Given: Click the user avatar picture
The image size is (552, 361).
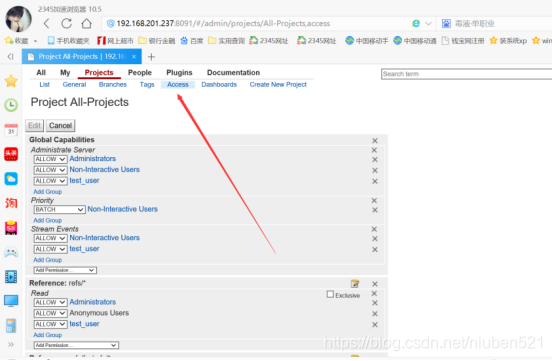Looking at the screenshot, I should click(x=18, y=19).
